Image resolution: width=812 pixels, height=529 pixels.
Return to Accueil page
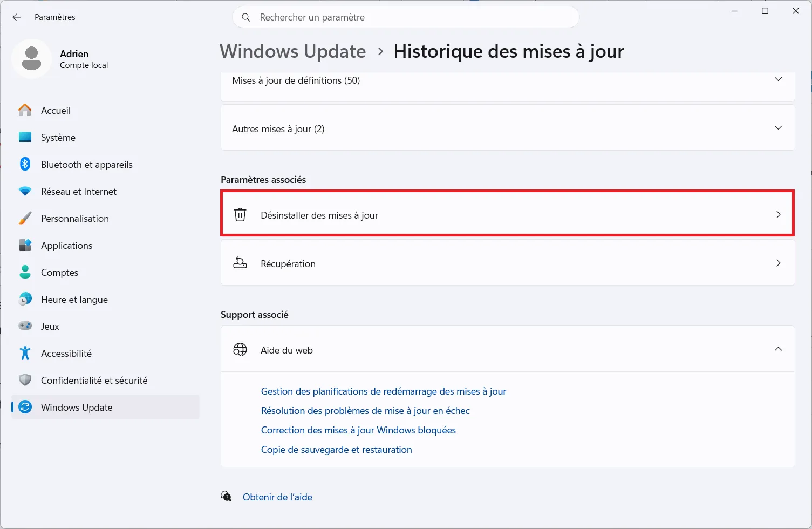coord(56,110)
